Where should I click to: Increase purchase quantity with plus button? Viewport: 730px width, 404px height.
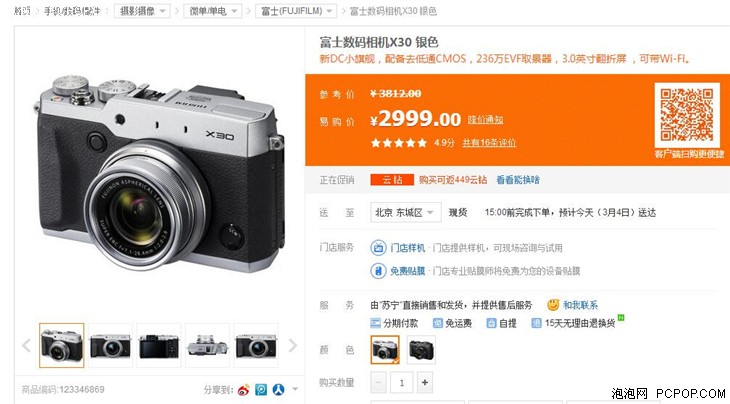pos(425,383)
